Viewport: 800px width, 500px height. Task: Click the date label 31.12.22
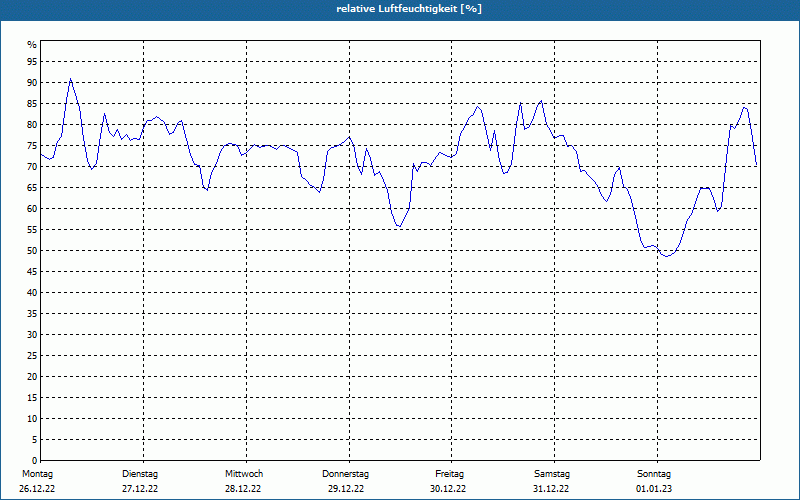551,489
